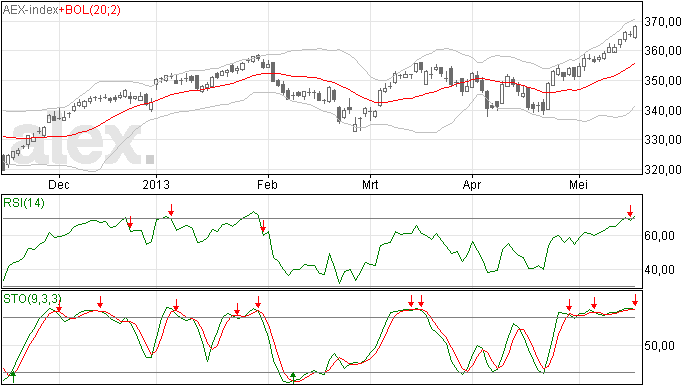Select the 2013 year label

click(x=156, y=184)
